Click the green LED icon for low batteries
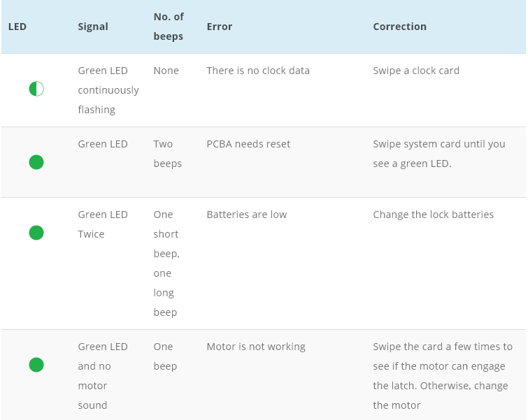Viewport: 528px width, 420px height. (x=36, y=233)
